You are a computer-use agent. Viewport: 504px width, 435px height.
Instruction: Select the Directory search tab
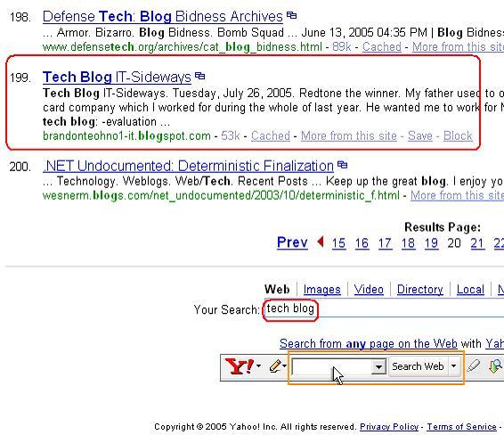[x=419, y=289]
